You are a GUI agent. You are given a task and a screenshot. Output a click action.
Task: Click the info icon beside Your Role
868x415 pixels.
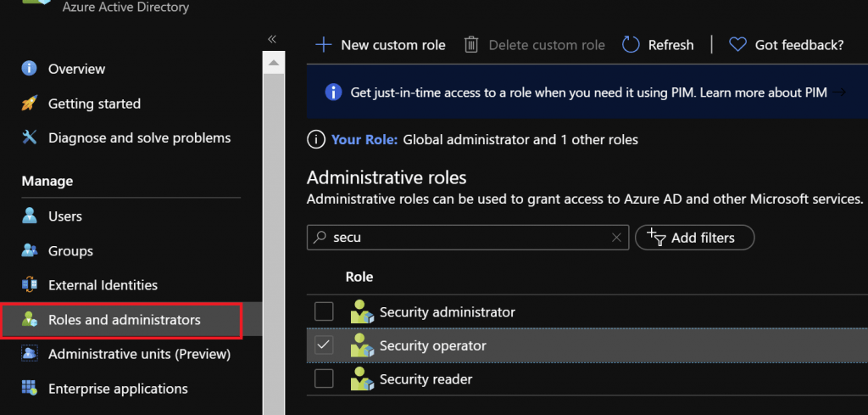click(x=315, y=140)
